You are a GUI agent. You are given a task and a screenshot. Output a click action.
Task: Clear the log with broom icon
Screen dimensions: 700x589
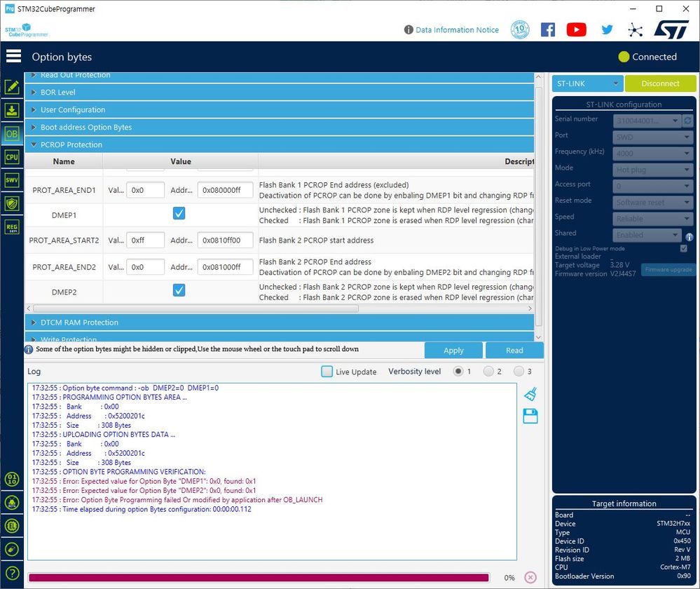pyautogui.click(x=530, y=394)
